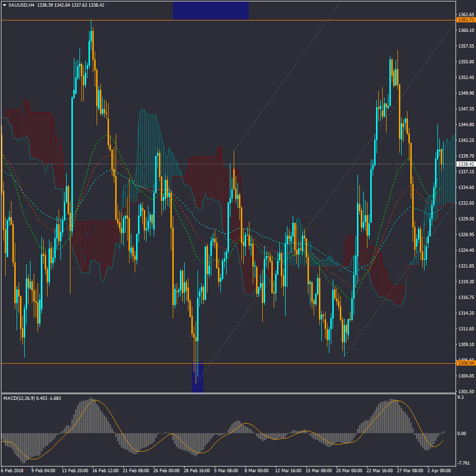Click 1301.50 on the price scale

pos(465,391)
